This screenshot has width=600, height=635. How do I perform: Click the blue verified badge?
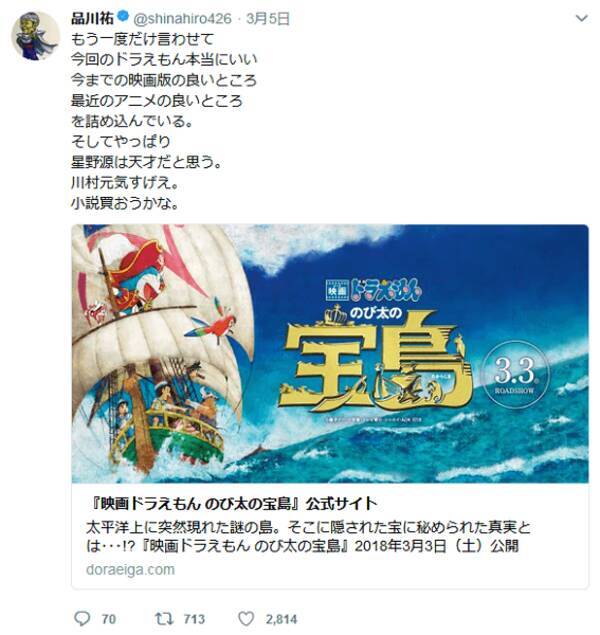123,17
